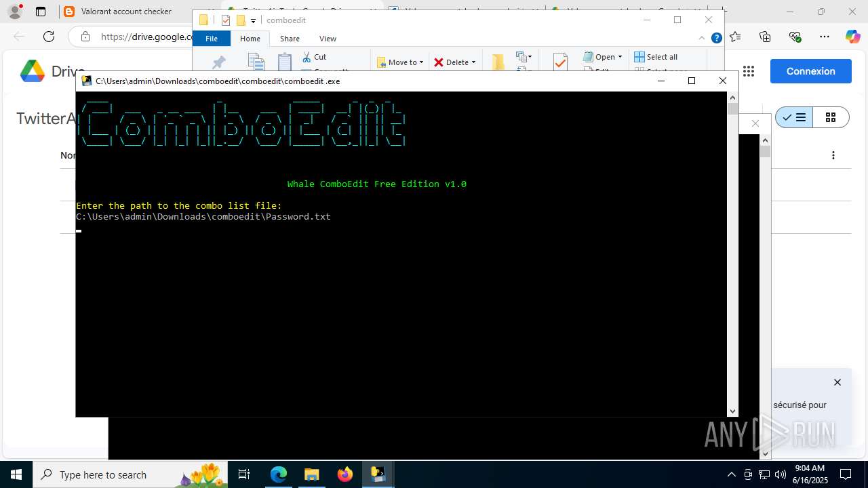This screenshot has height=488, width=868.
Task: Click the comboedit console taskbar icon
Action: [x=378, y=474]
